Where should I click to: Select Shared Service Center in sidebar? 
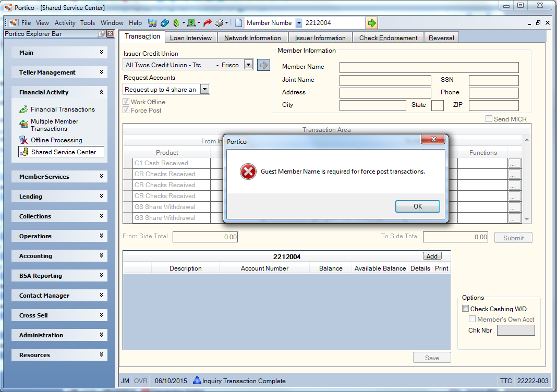pyautogui.click(x=61, y=152)
